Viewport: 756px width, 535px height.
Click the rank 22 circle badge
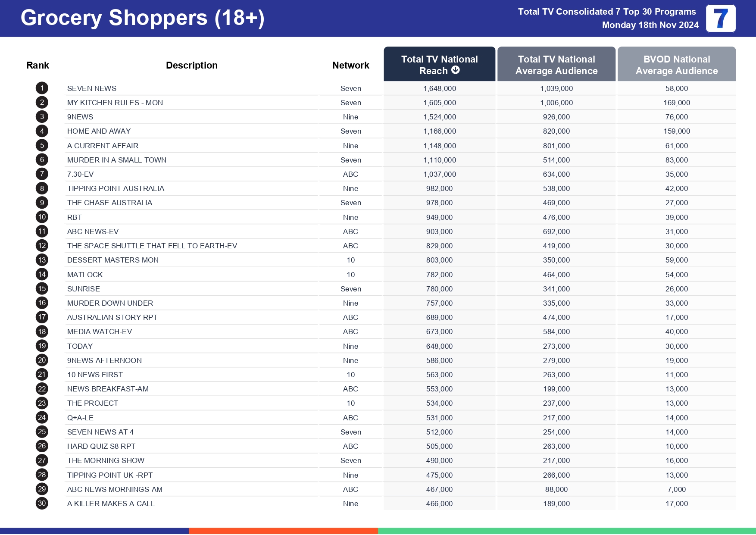click(x=42, y=389)
